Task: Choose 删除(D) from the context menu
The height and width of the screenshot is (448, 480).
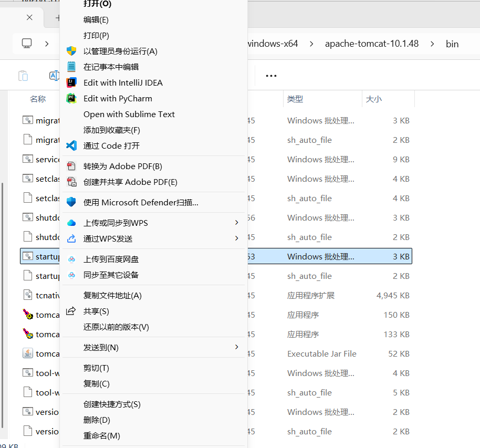Action: pyautogui.click(x=153, y=420)
